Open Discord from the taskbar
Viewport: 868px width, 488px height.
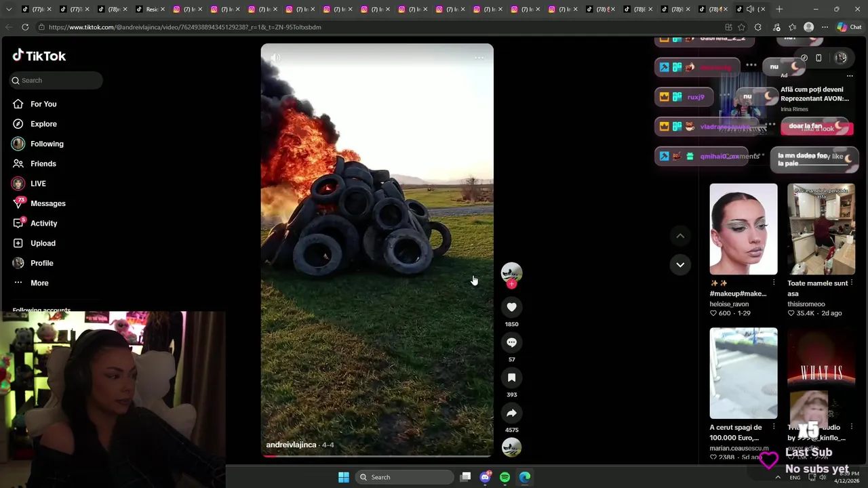[x=485, y=477]
